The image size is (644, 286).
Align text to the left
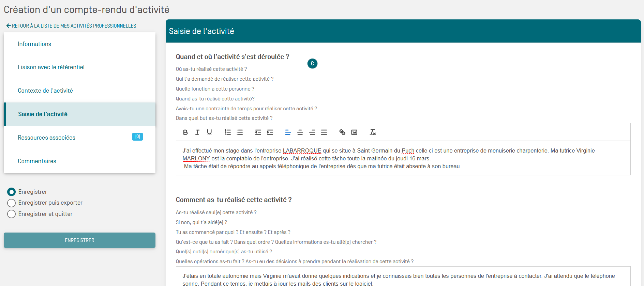pyautogui.click(x=288, y=132)
